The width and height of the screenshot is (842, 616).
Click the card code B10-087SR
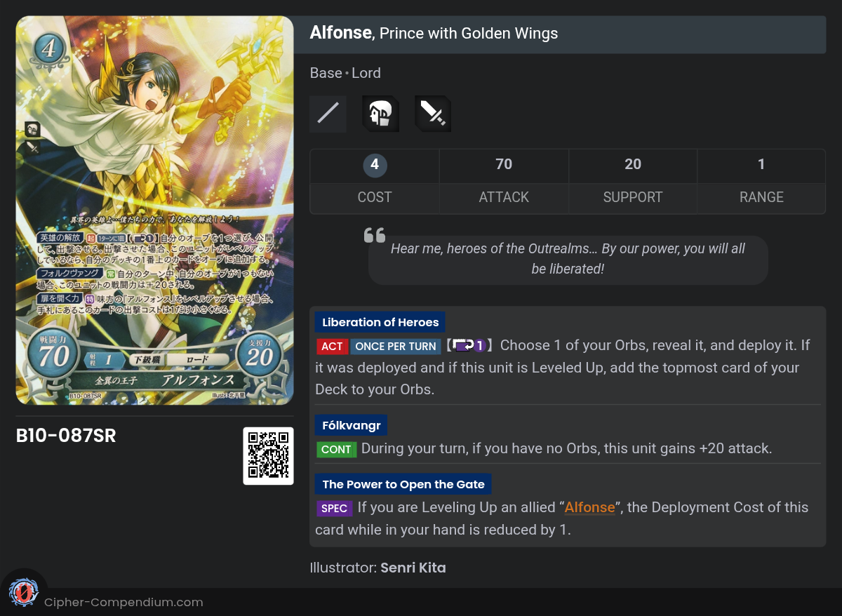[66, 436]
